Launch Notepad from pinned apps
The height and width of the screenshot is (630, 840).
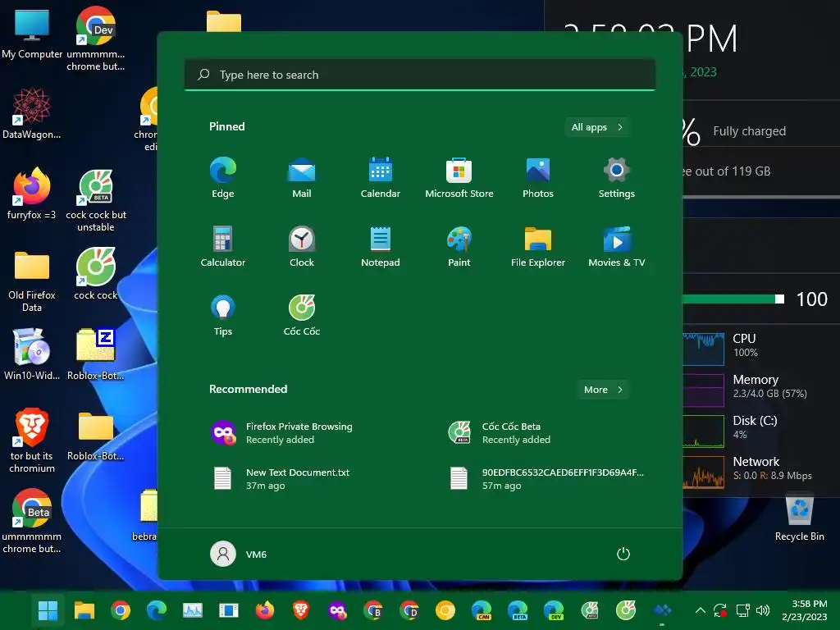click(381, 247)
